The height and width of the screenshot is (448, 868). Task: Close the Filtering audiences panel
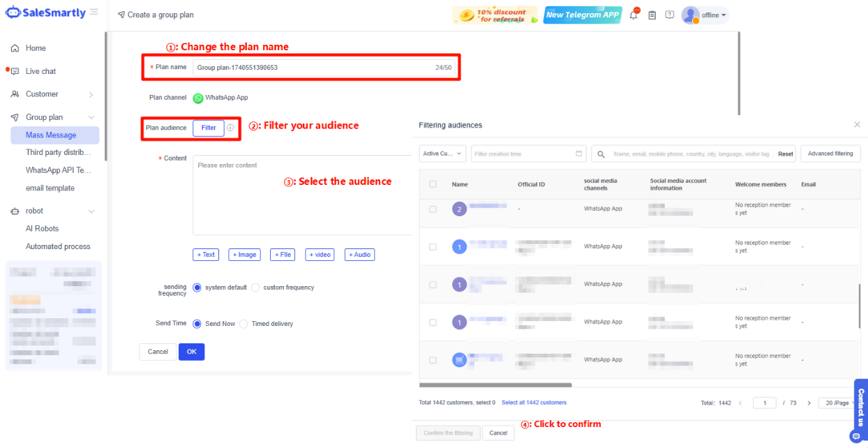pyautogui.click(x=857, y=125)
